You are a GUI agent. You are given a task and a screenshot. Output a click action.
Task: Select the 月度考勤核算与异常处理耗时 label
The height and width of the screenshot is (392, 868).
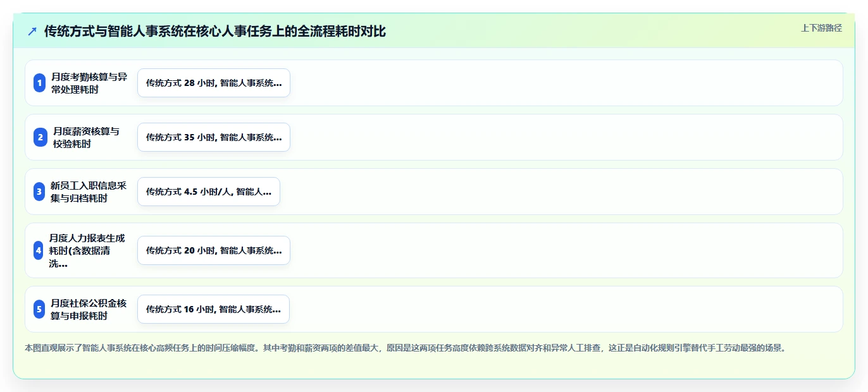pos(89,83)
